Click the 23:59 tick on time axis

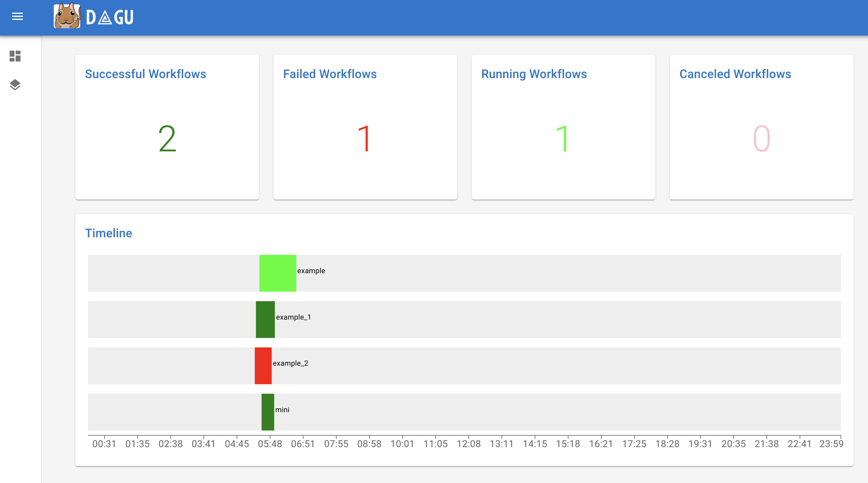tap(831, 444)
